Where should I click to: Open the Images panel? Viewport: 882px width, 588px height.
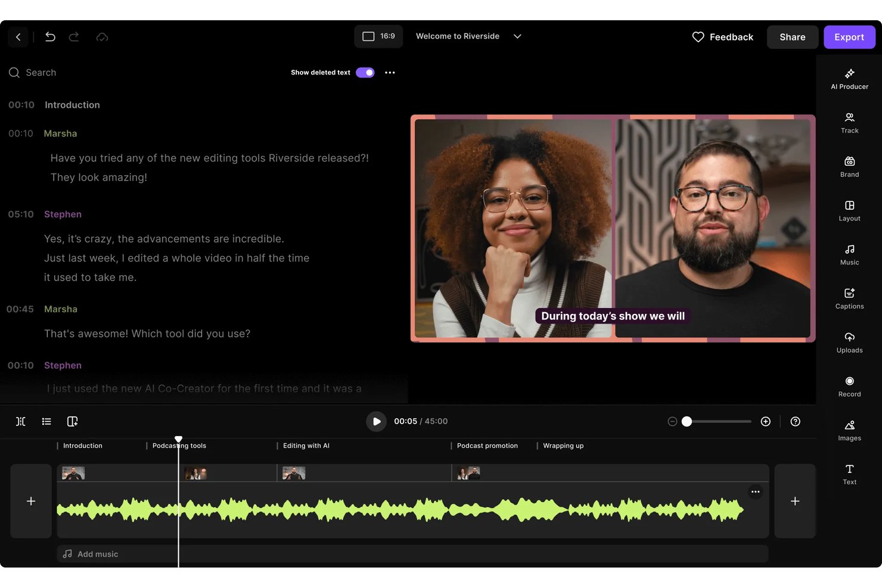click(849, 431)
